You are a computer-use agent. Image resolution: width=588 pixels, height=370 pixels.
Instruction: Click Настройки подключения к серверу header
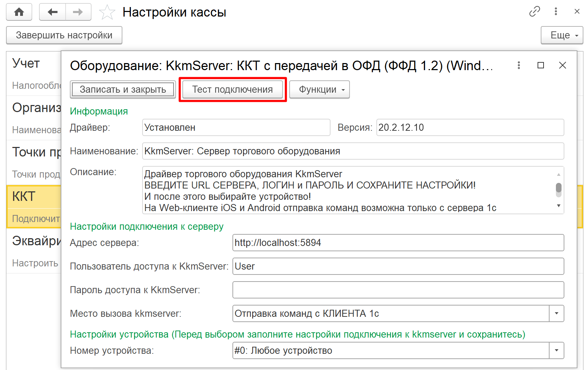pos(147,227)
